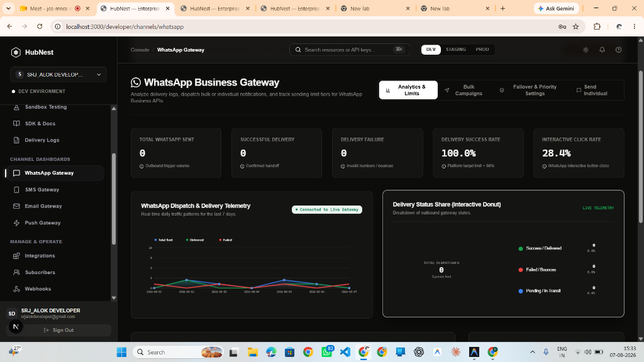
Task: Click the DEV ENVIRONMENT status text
Action: (42, 91)
